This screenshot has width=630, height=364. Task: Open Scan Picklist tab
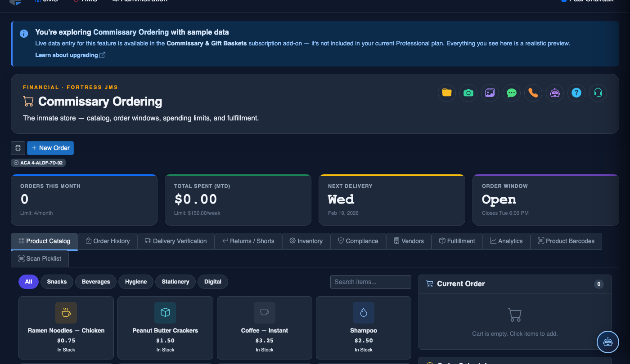pyautogui.click(x=40, y=258)
